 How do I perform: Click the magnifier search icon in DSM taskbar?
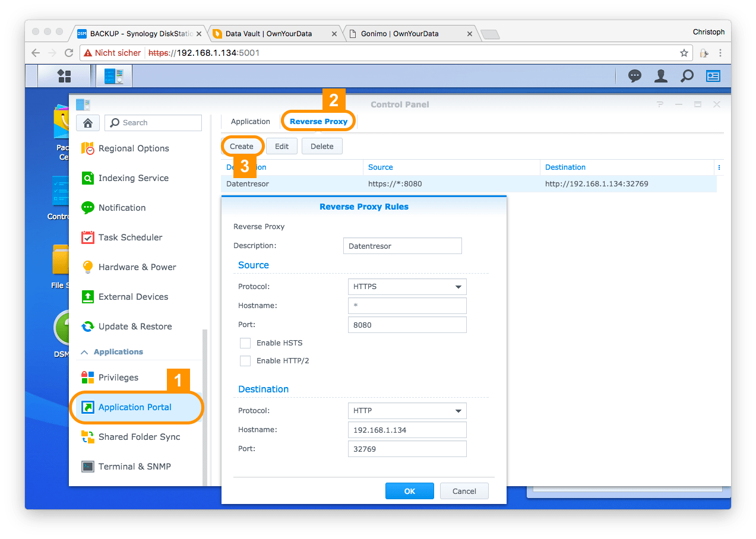687,76
